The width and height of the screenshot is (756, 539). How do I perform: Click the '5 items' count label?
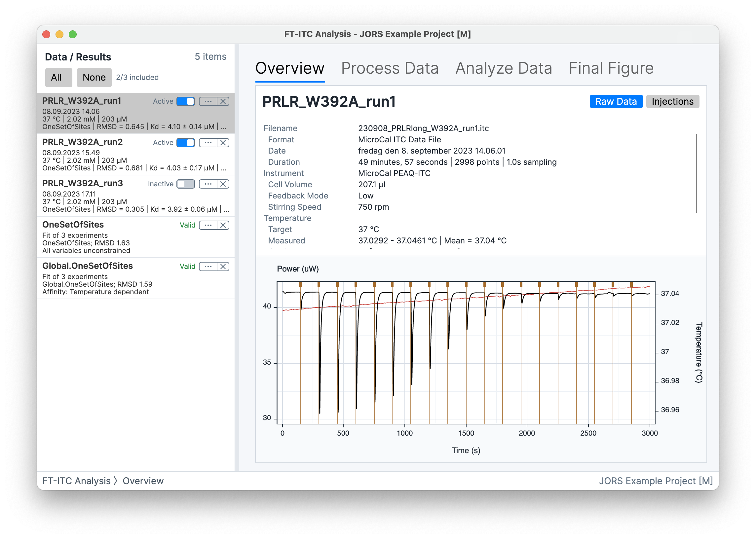pyautogui.click(x=210, y=57)
